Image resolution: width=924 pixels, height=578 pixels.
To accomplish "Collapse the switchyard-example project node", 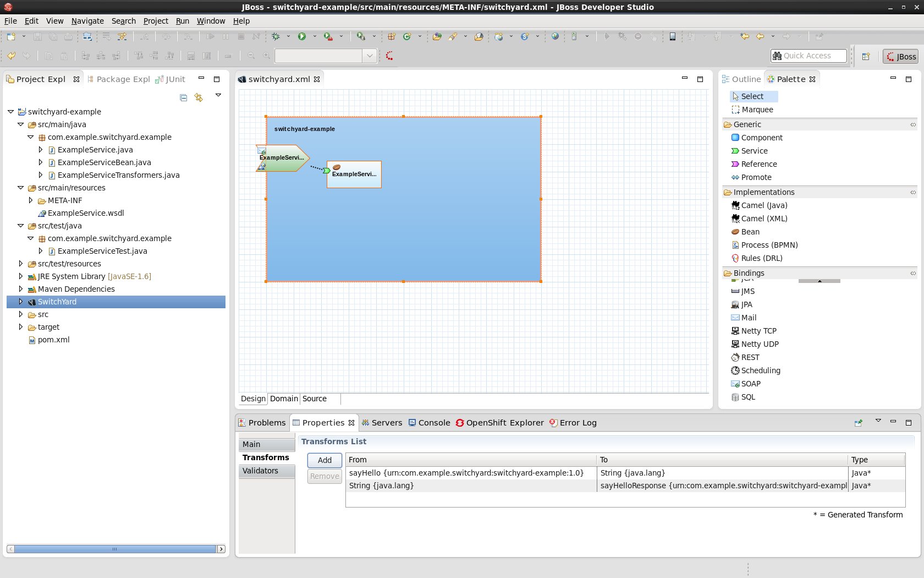I will click(10, 111).
